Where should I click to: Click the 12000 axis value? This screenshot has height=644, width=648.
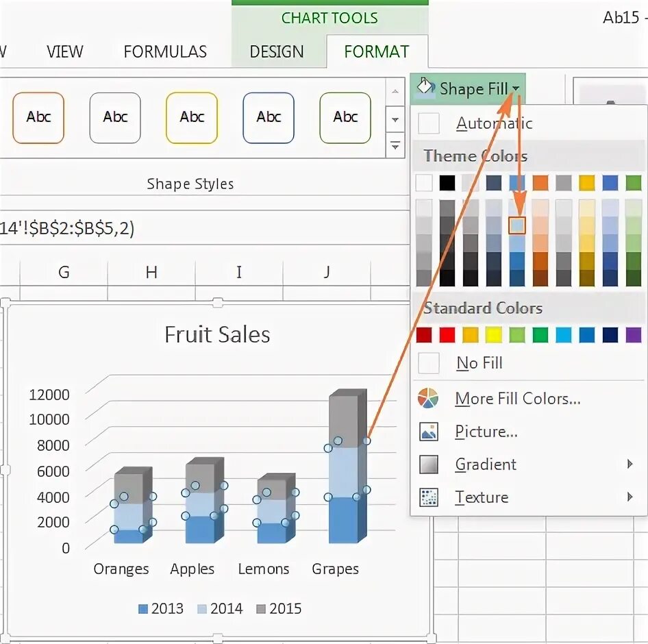point(49,395)
